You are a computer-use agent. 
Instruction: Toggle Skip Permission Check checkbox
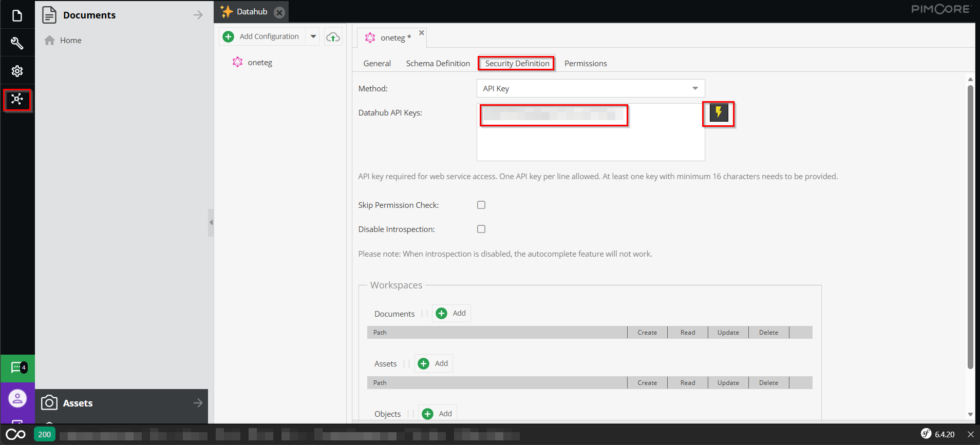pyautogui.click(x=481, y=205)
